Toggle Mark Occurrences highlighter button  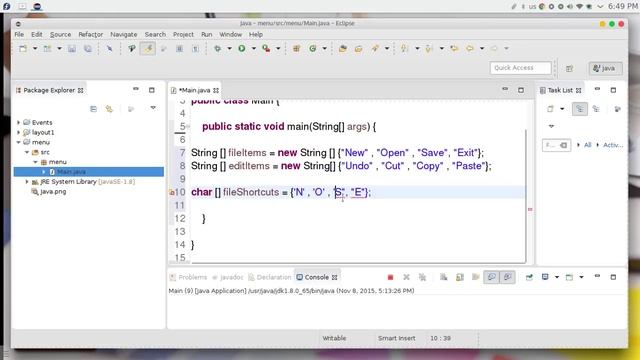click(x=148, y=49)
